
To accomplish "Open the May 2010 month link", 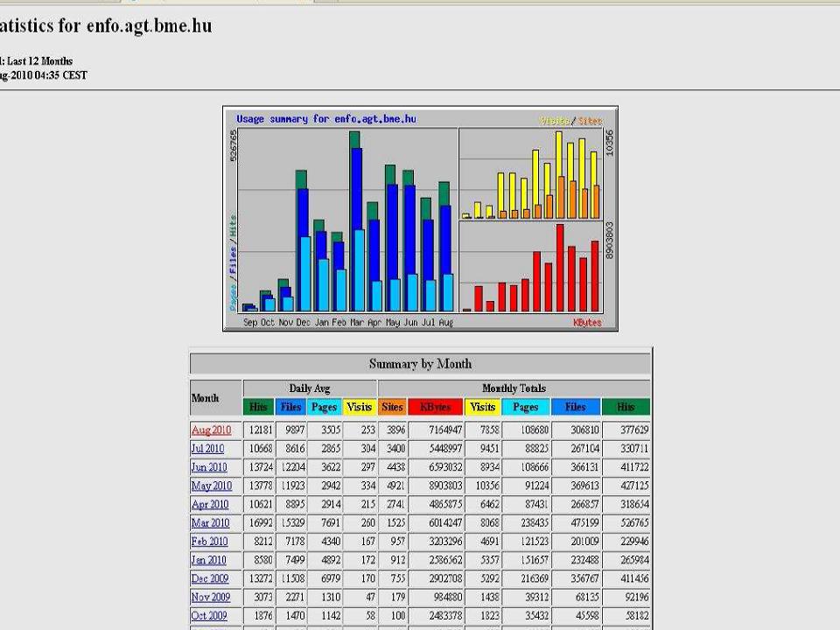I will [212, 486].
